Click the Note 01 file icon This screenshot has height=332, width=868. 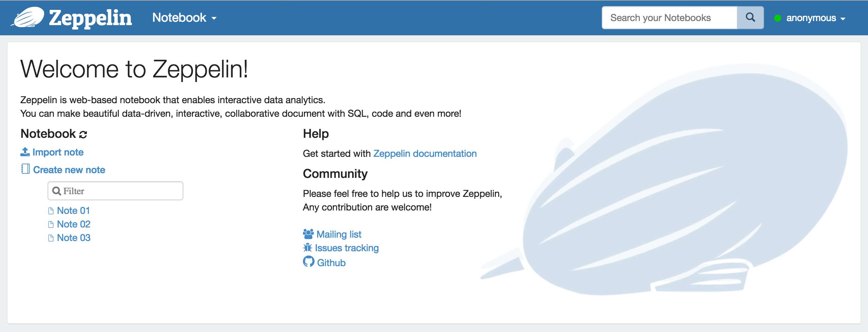tap(51, 211)
